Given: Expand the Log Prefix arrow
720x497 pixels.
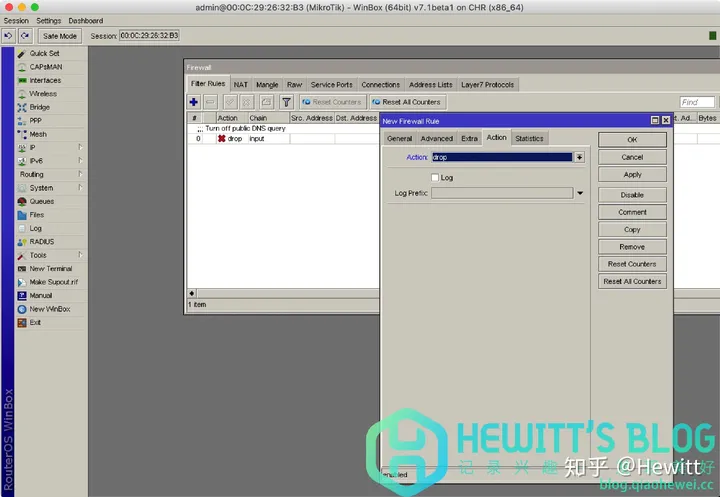Looking at the screenshot, I should coord(580,193).
